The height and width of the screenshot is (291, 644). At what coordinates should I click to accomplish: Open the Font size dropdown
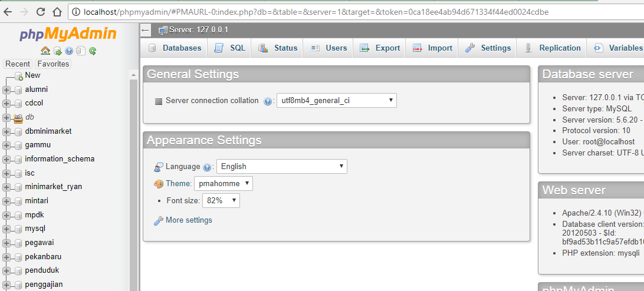point(221,201)
